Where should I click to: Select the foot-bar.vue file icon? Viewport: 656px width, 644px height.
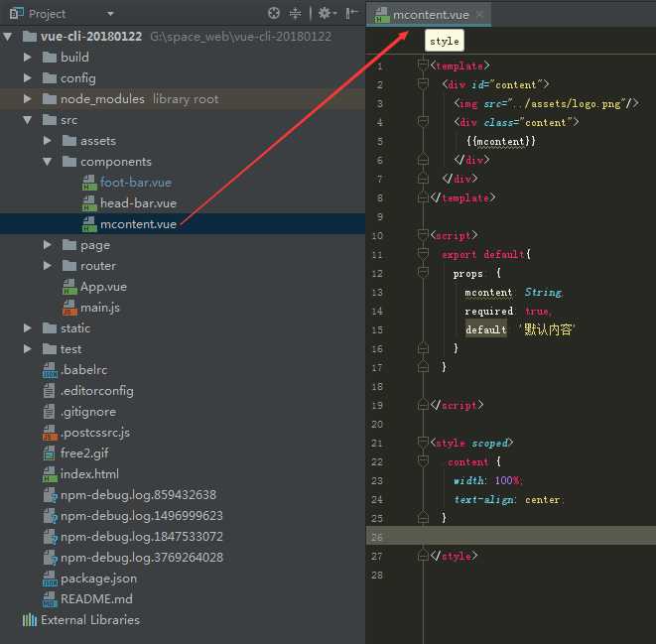point(89,183)
